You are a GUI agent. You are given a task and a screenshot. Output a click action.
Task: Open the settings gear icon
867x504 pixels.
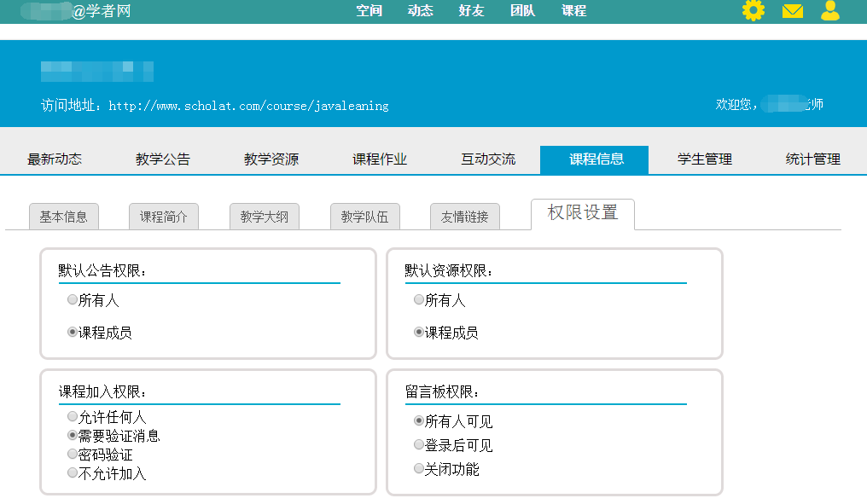tap(753, 11)
